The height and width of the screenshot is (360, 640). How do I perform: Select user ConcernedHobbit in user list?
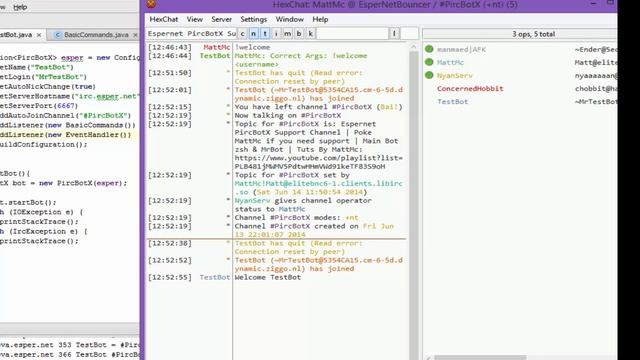(470, 89)
